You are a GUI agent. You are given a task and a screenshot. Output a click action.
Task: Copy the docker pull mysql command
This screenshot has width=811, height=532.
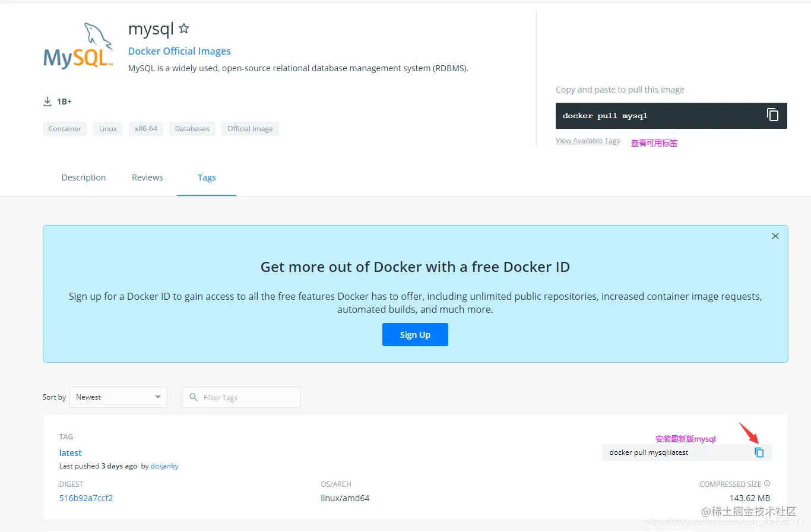click(x=772, y=115)
